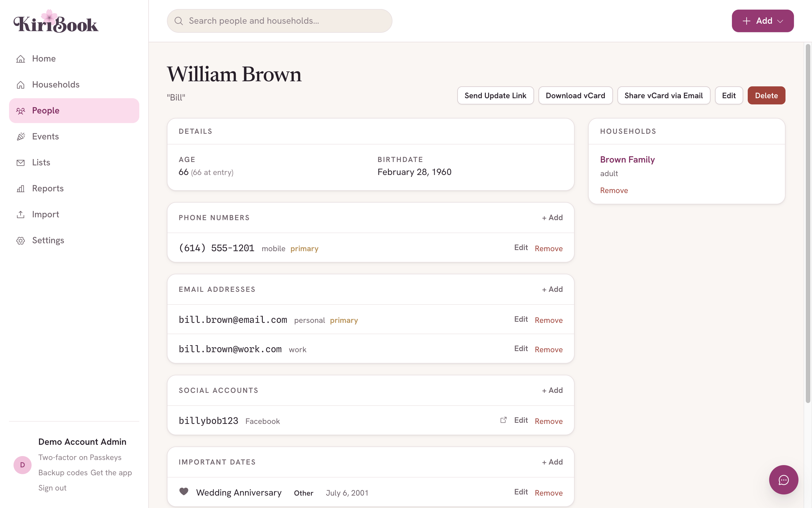
Task: Remove the Wedding Anniversary date
Action: 549,493
